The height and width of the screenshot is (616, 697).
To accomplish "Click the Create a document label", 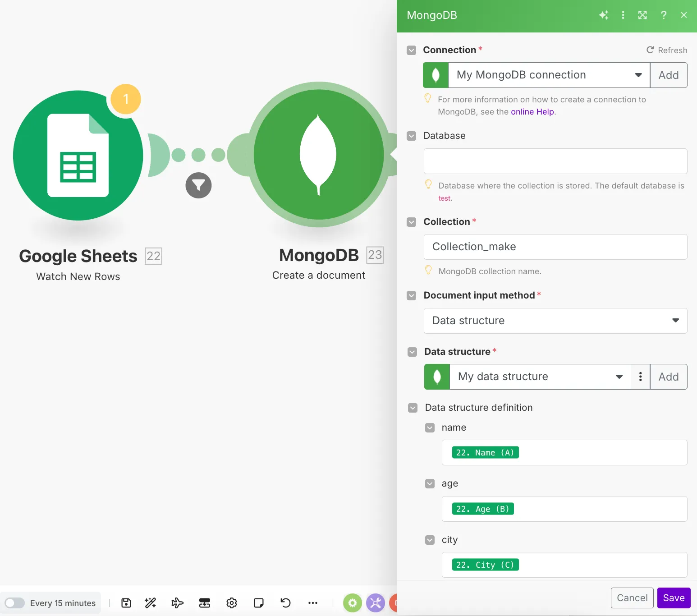I will (x=319, y=275).
